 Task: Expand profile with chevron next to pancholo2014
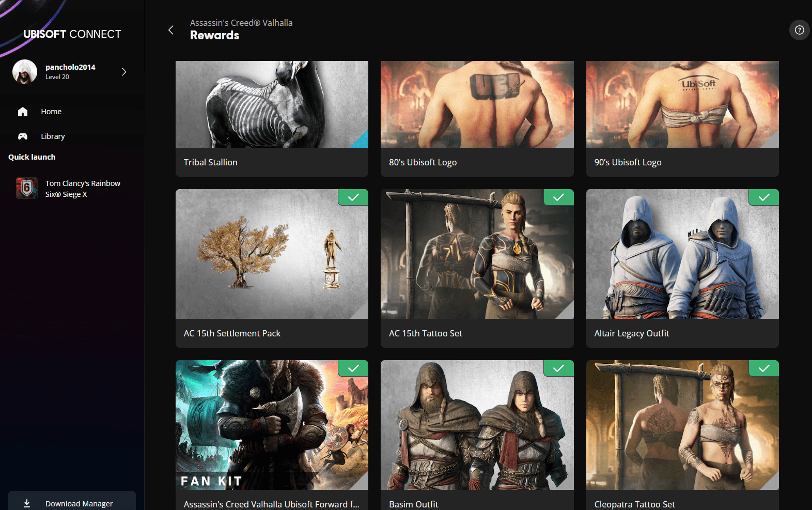[x=124, y=72]
